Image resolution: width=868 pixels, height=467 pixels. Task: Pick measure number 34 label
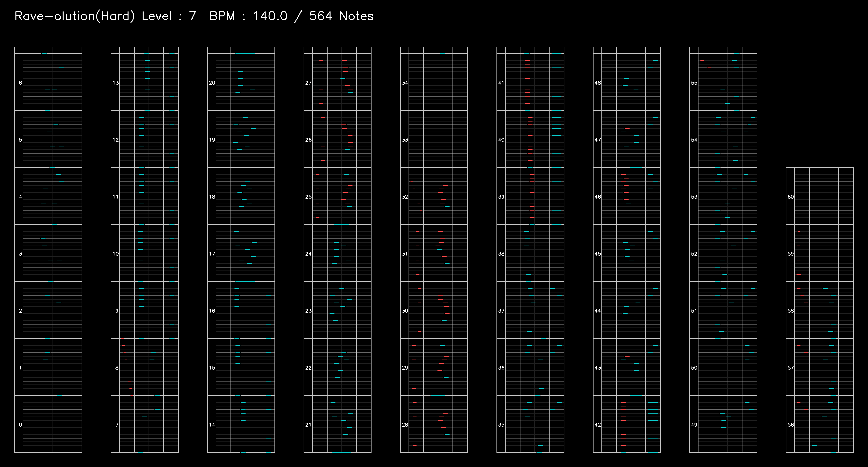[x=405, y=83]
